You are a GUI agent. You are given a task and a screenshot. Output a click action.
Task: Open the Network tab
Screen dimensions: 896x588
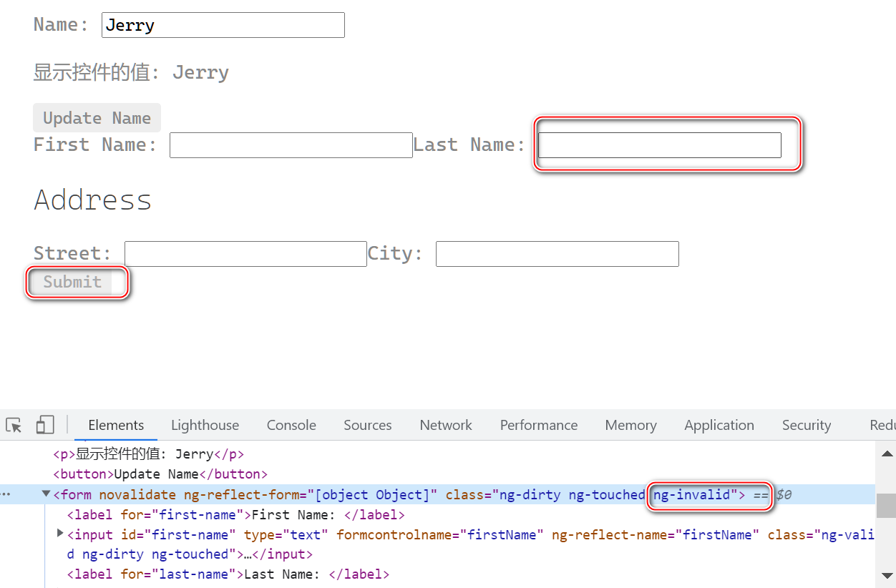point(446,425)
